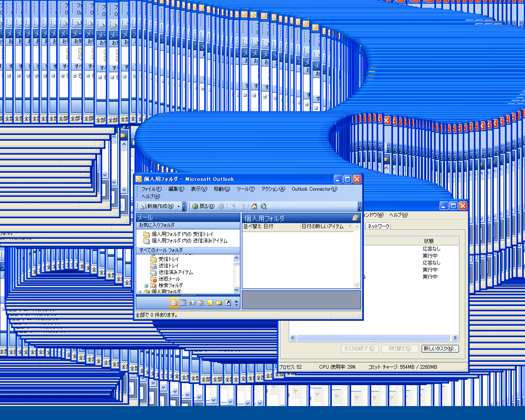Viewport: 525px width, 420px height.
Task: Click the 新しいタスク(N)... button
Action: (440, 349)
